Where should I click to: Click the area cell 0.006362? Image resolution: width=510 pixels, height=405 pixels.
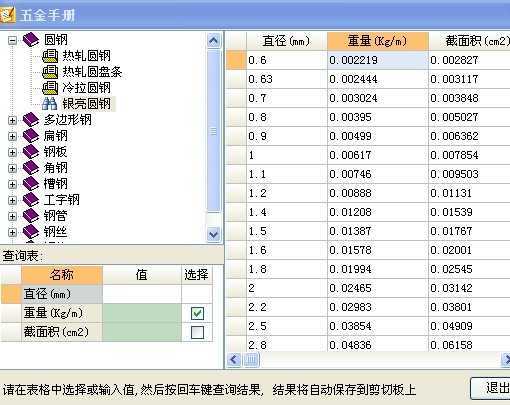(469, 136)
